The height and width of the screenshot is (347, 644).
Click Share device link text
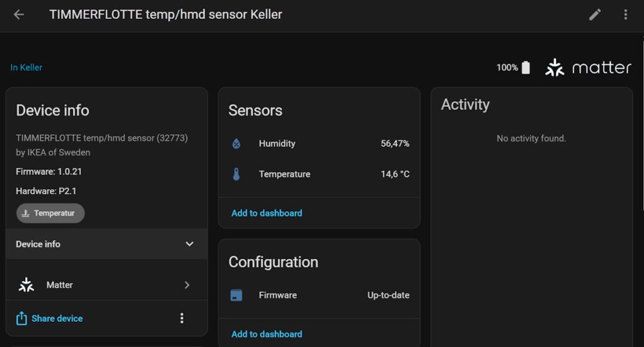(x=57, y=318)
